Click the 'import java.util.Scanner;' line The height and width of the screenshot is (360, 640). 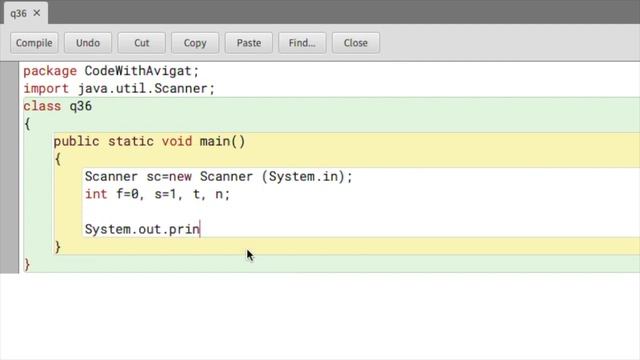point(119,89)
